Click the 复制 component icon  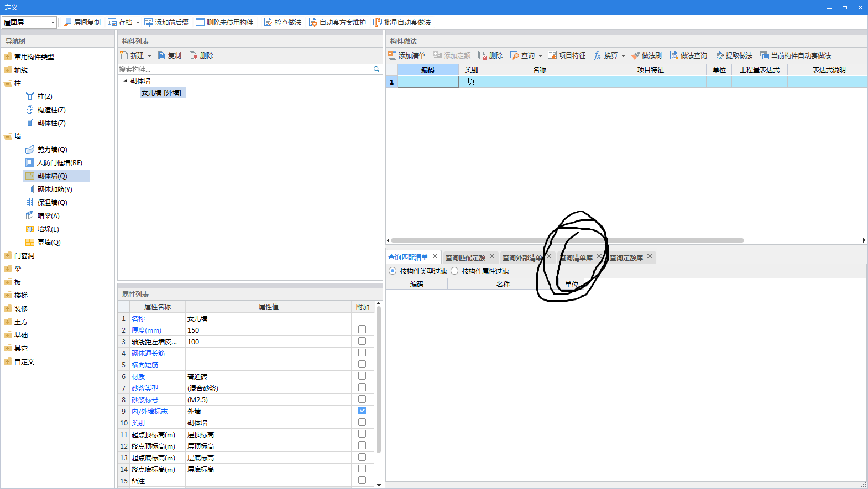point(161,55)
